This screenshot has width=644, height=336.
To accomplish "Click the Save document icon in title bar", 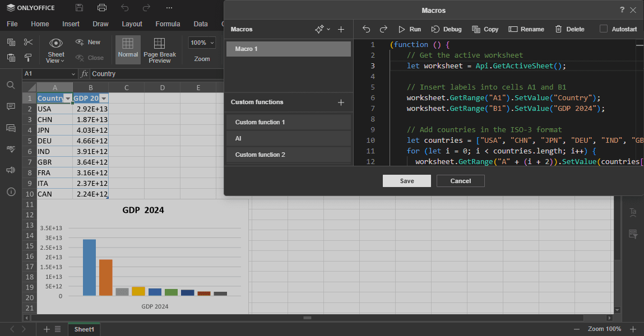I will tap(79, 8).
